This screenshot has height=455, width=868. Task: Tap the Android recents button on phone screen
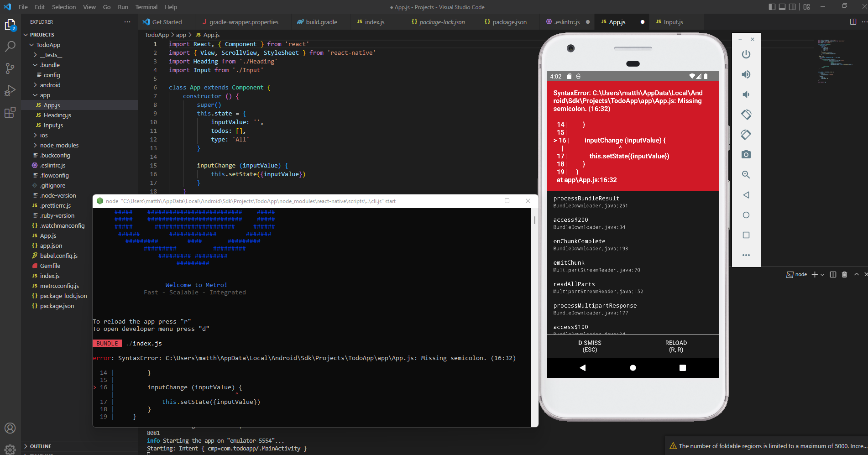[683, 368]
